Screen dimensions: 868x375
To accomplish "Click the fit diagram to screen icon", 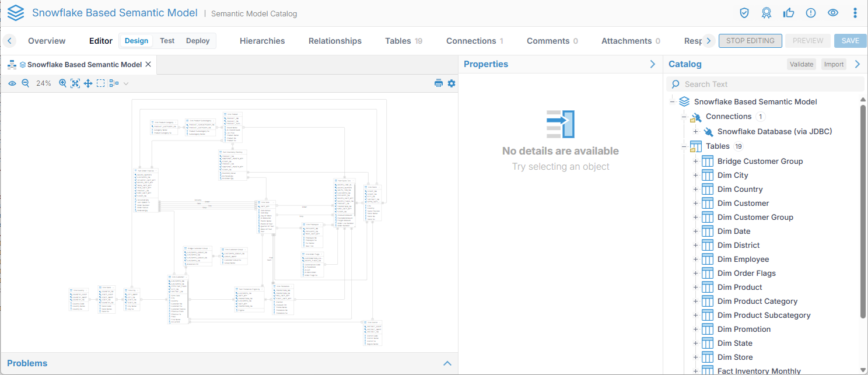I will (75, 83).
